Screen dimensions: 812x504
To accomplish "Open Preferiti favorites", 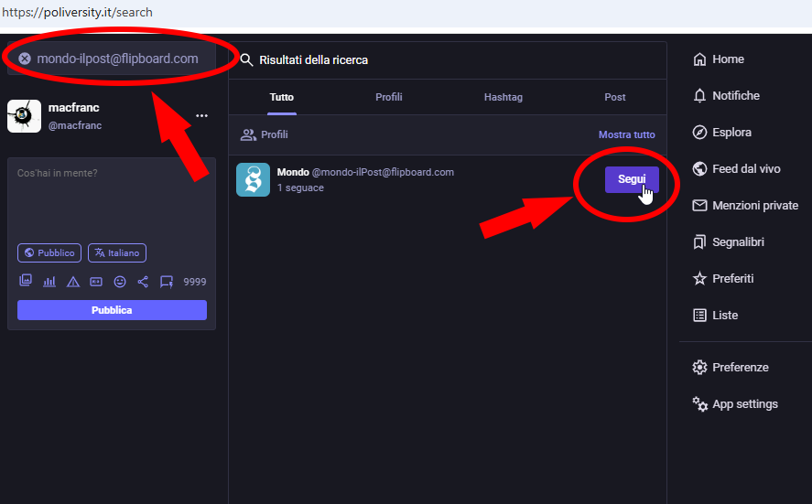I will (723, 278).
